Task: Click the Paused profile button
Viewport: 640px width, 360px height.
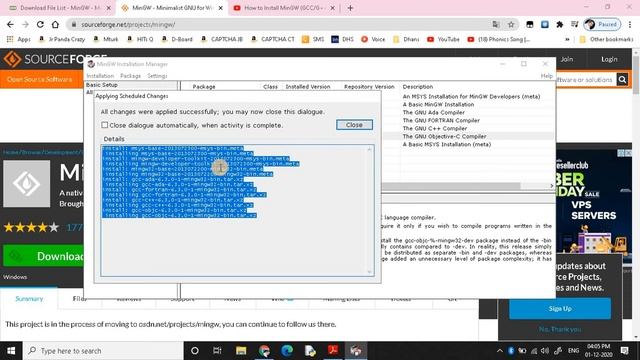Action: click(x=602, y=24)
